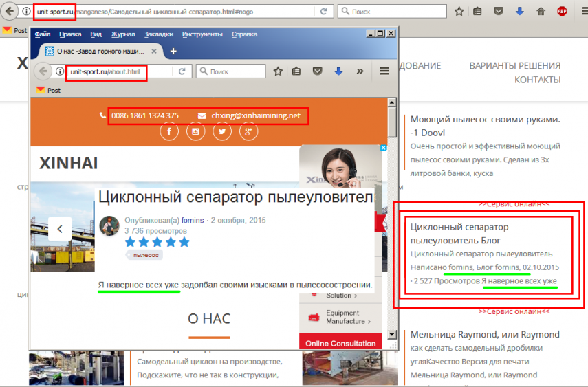Open Adblock Plus icon in outer toolbar

point(562,12)
